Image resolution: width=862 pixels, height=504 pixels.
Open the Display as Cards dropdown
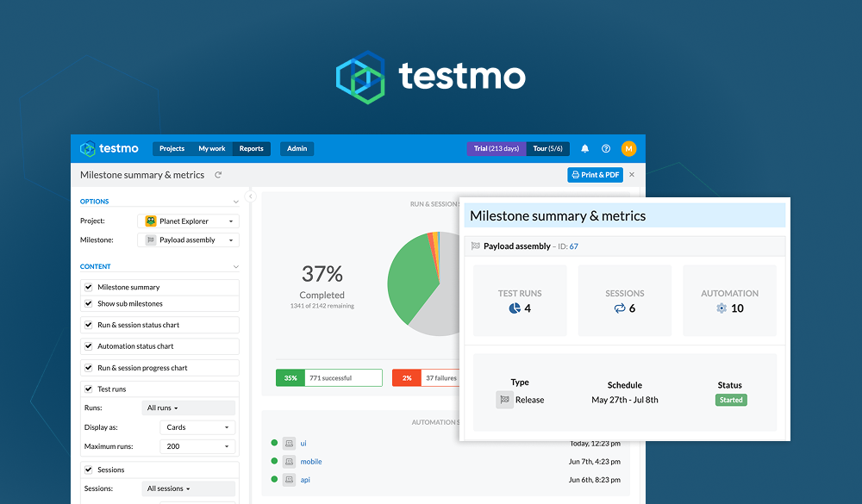point(197,427)
